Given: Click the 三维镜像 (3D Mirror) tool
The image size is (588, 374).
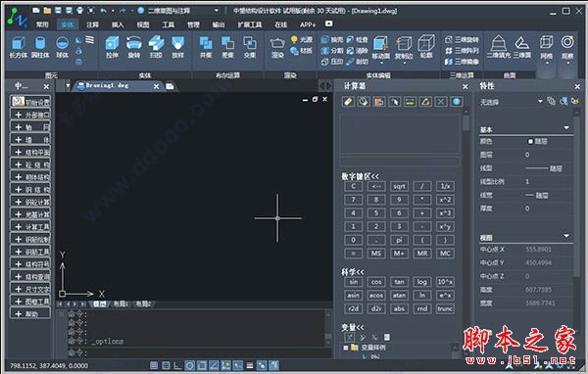Looking at the screenshot, I should (462, 62).
